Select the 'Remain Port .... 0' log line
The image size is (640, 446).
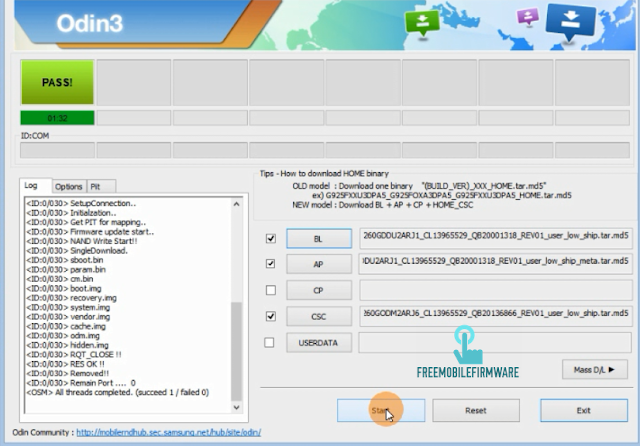(x=81, y=383)
